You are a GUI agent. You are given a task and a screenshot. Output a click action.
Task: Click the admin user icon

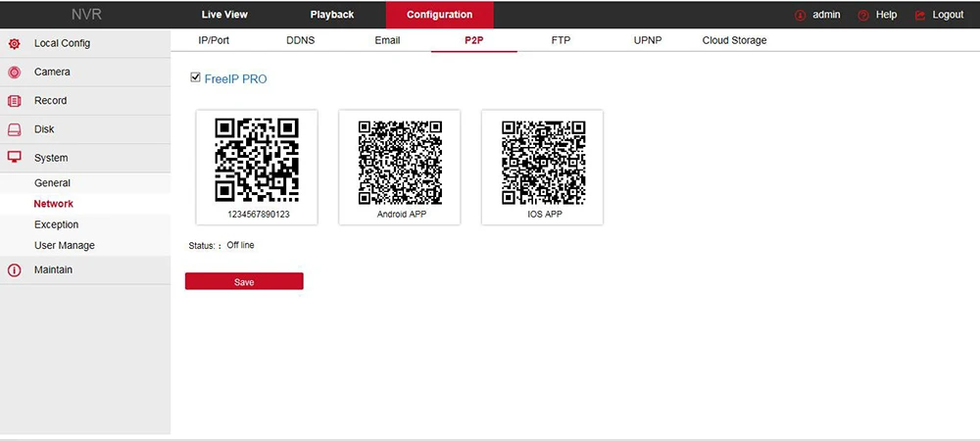pos(800,15)
